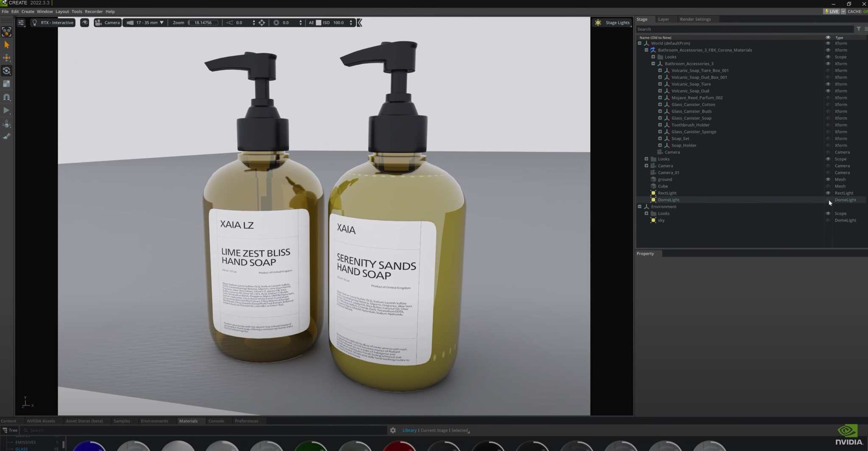Expand the Soap_Holder tree node
This screenshot has height=451, width=868.
point(660,145)
